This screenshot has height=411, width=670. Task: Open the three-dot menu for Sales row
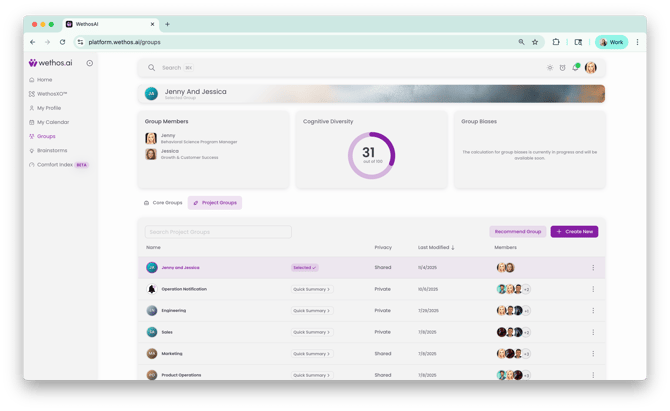593,332
